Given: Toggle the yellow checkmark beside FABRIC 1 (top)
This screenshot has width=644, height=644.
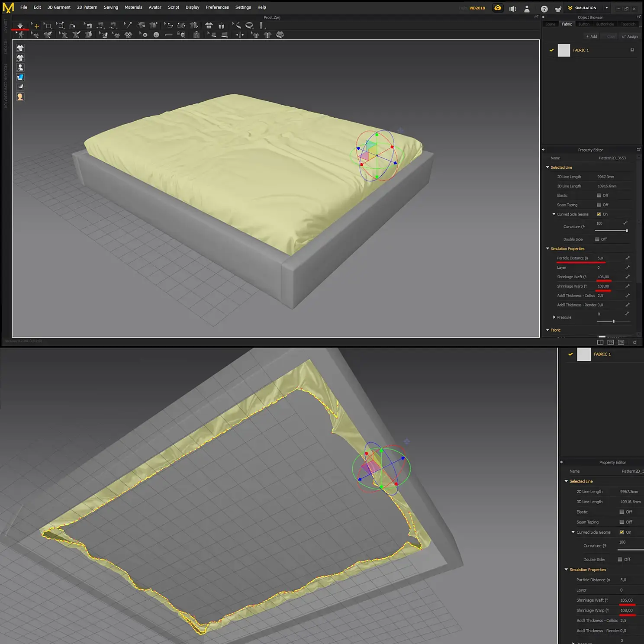Looking at the screenshot, I should 551,50.
